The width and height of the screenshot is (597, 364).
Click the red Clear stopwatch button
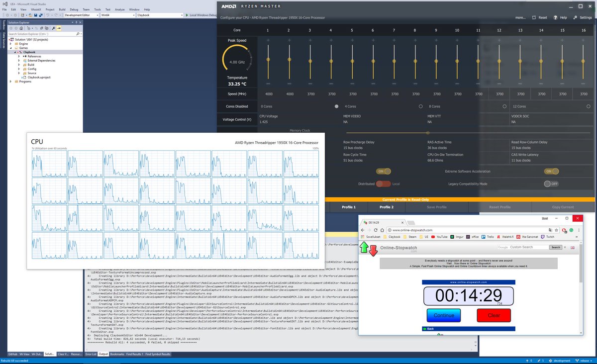(x=494, y=315)
